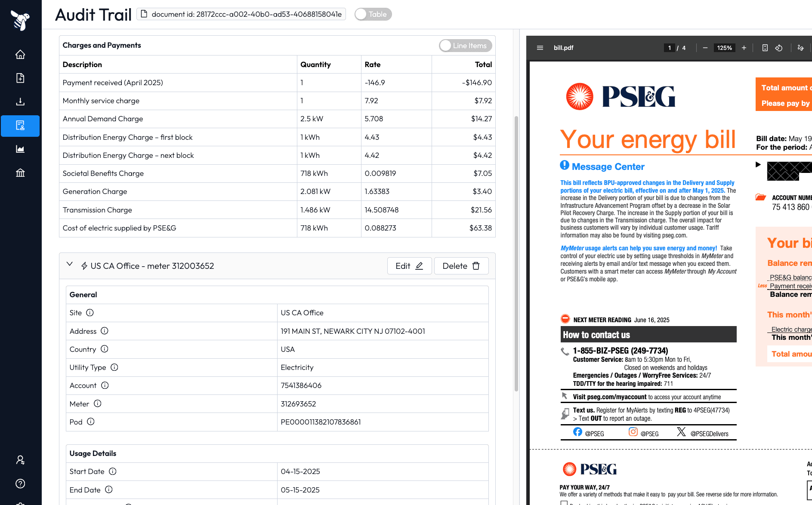The width and height of the screenshot is (812, 505).
Task: Click the Annual Demand Charge row
Action: pos(277,119)
